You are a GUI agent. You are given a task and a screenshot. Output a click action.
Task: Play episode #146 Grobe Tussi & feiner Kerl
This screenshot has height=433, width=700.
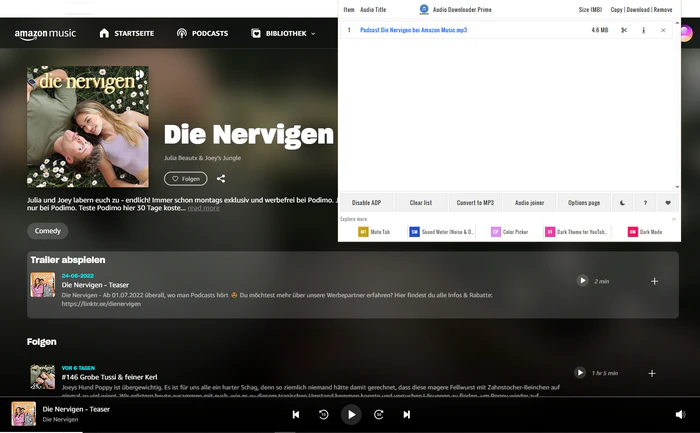pyautogui.click(x=579, y=373)
